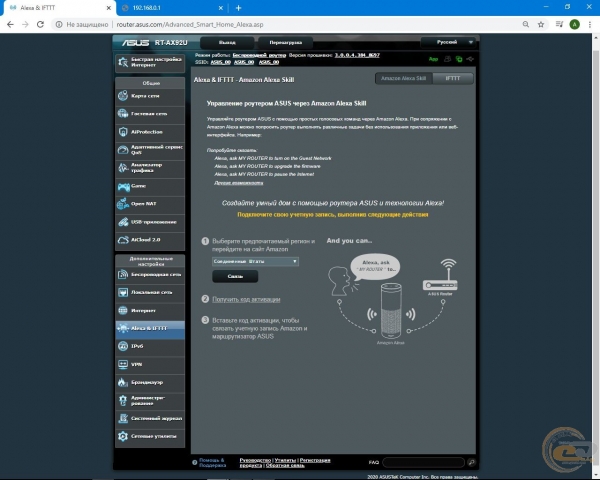Screen dimensions: 600x480
Task: Open the language dropdown showing Русский
Action: 448,42
